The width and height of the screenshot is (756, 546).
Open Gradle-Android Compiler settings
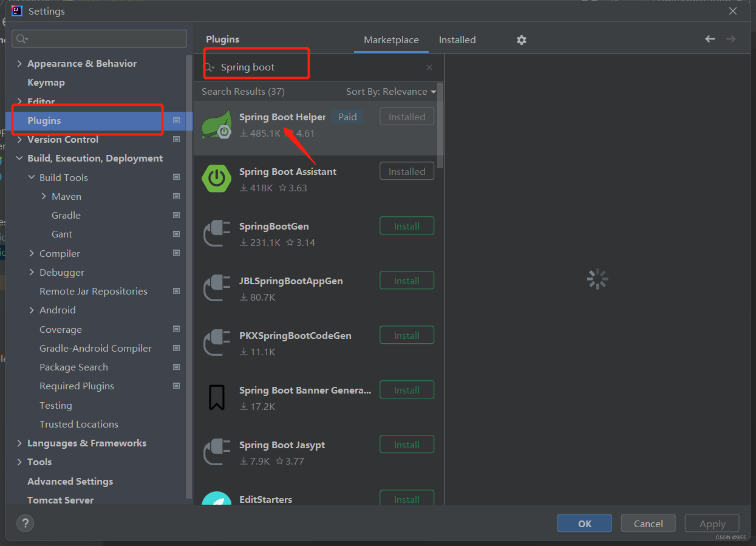95,348
